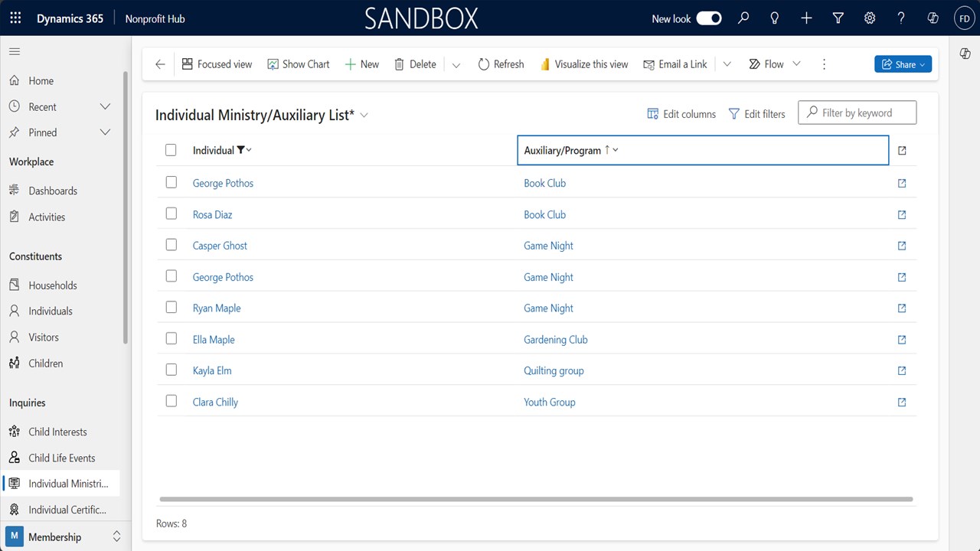
Task: Check the Ryan Maple row checkbox
Action: [x=171, y=307]
